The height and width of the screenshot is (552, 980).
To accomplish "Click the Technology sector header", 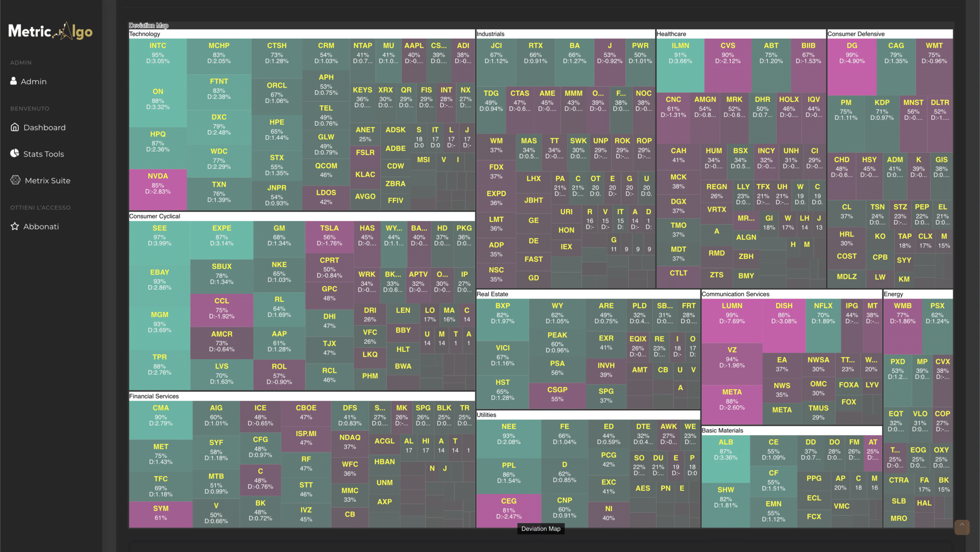I will (x=145, y=34).
